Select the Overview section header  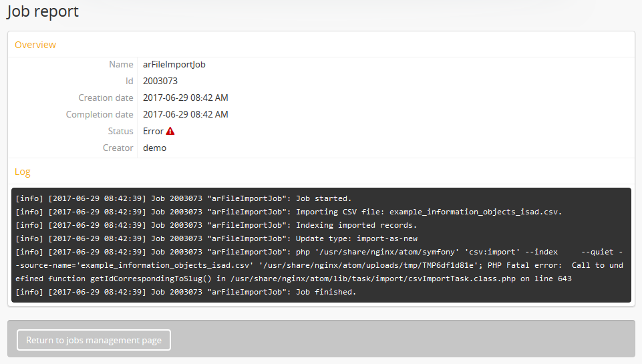pyautogui.click(x=35, y=45)
